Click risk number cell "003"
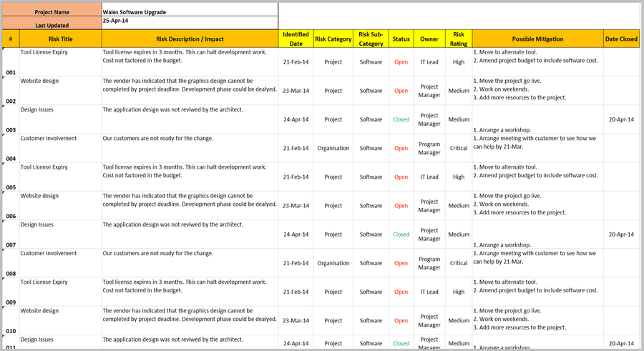This screenshot has height=351, width=644. click(11, 119)
